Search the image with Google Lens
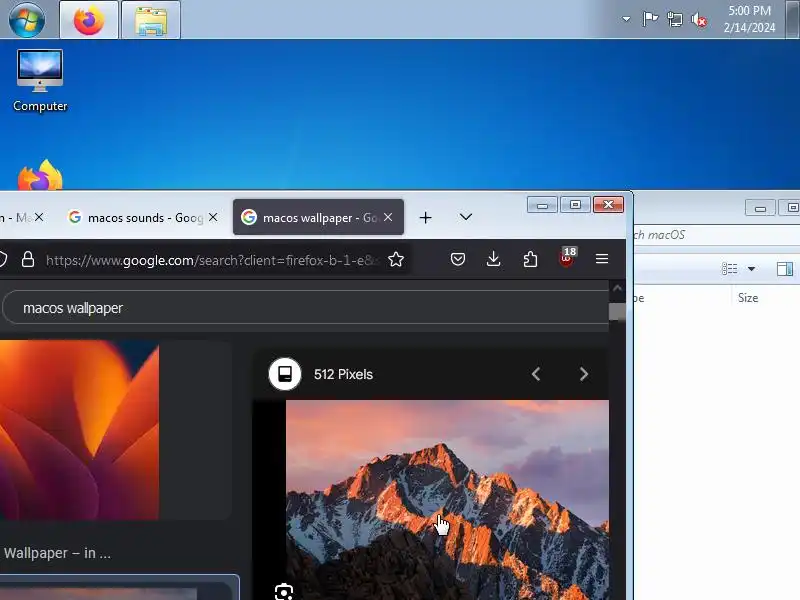 tap(284, 592)
